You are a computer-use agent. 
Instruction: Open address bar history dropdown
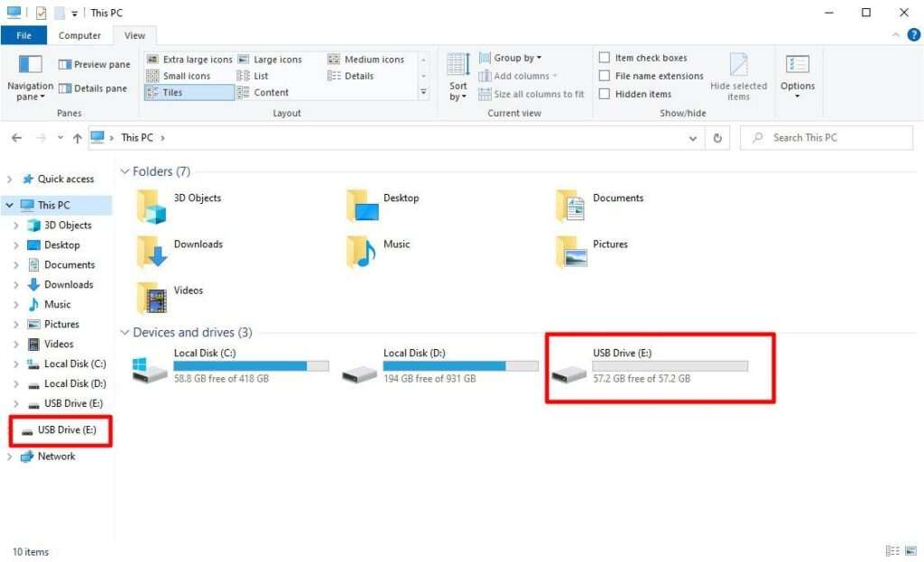[x=693, y=138]
